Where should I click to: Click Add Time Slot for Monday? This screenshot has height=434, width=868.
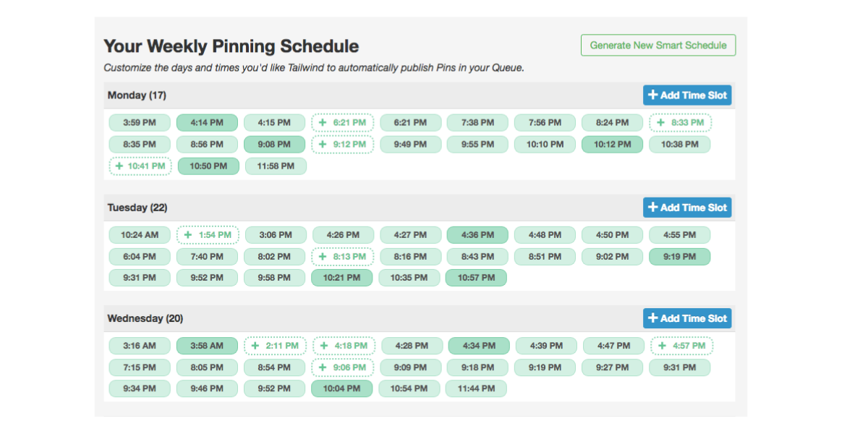(687, 95)
